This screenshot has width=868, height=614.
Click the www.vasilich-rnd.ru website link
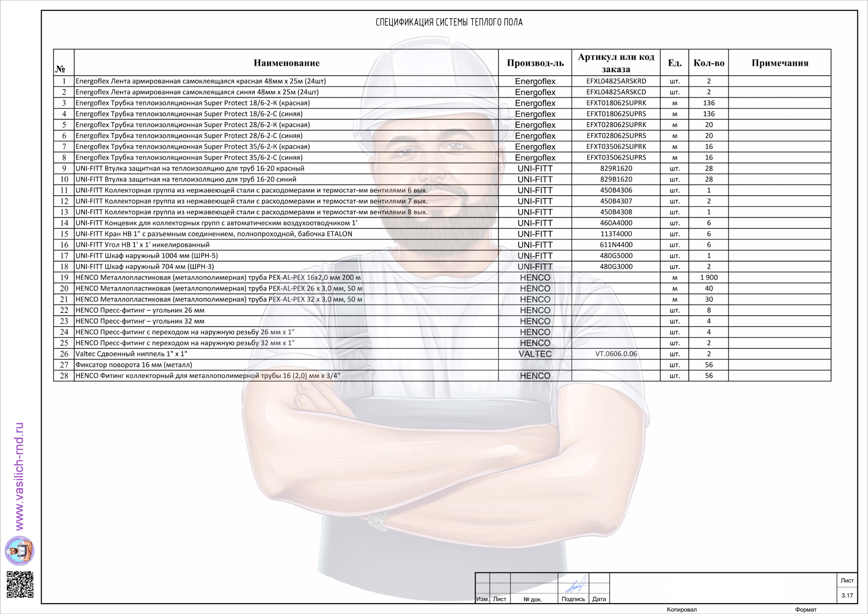click(19, 476)
